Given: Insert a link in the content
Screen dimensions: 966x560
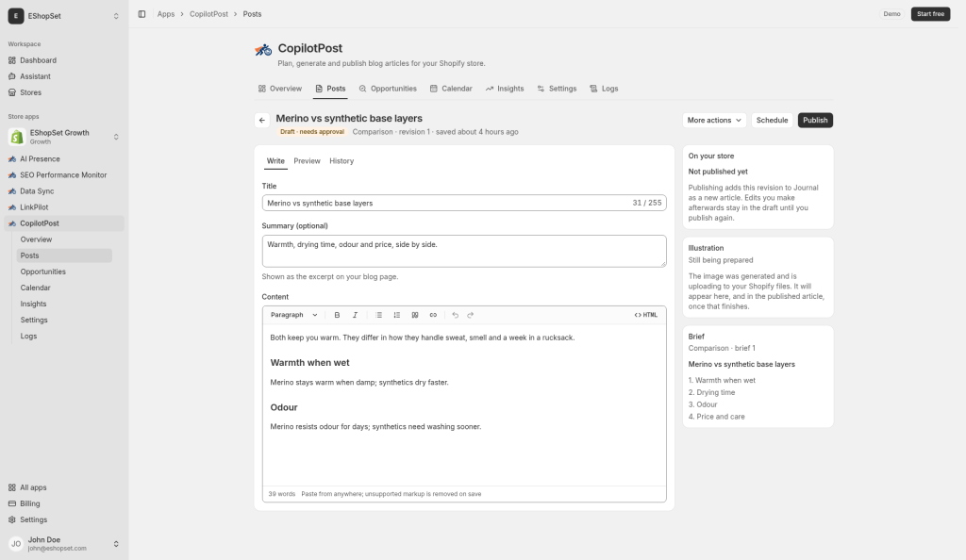Looking at the screenshot, I should [x=433, y=315].
